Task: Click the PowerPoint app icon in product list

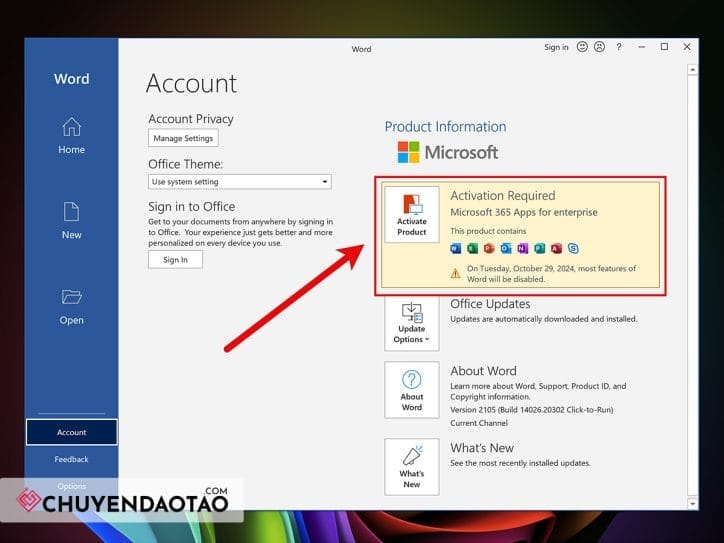Action: (489, 248)
